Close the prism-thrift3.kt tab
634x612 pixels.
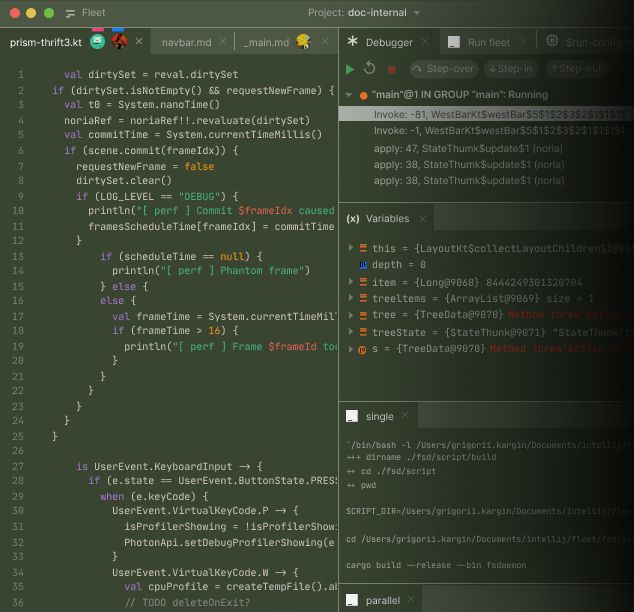pos(139,41)
